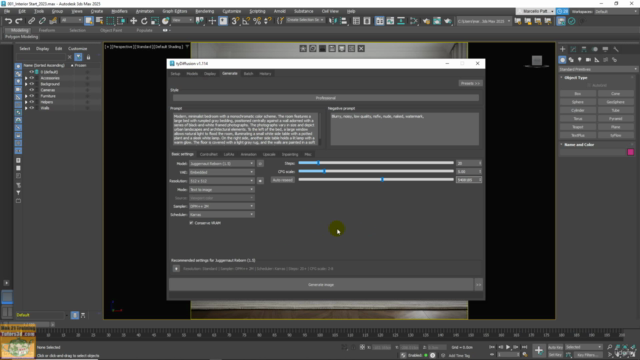The width and height of the screenshot is (640, 360).
Task: Click the Teapot primitive button
Action: pyautogui.click(x=578, y=127)
